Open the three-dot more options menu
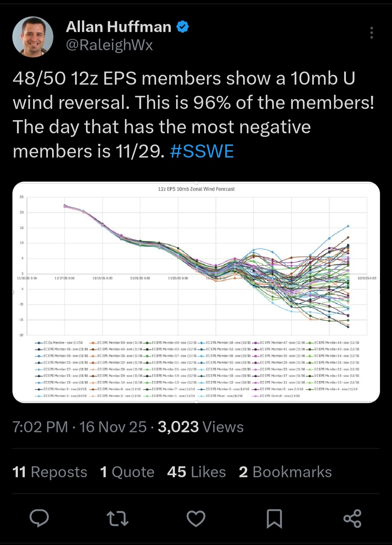This screenshot has height=545, width=392. (x=371, y=33)
